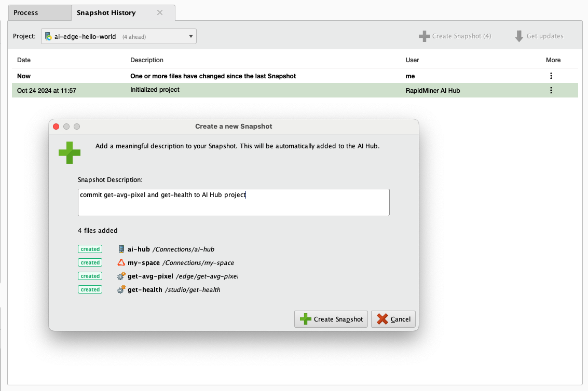
Task: Switch to the Process tab
Action: (26, 12)
